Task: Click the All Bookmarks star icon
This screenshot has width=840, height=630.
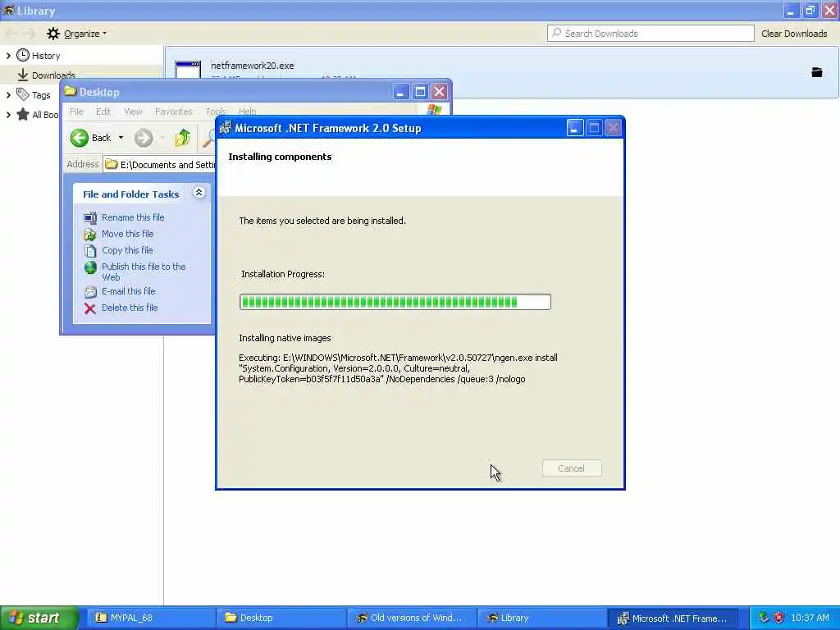Action: pos(22,114)
